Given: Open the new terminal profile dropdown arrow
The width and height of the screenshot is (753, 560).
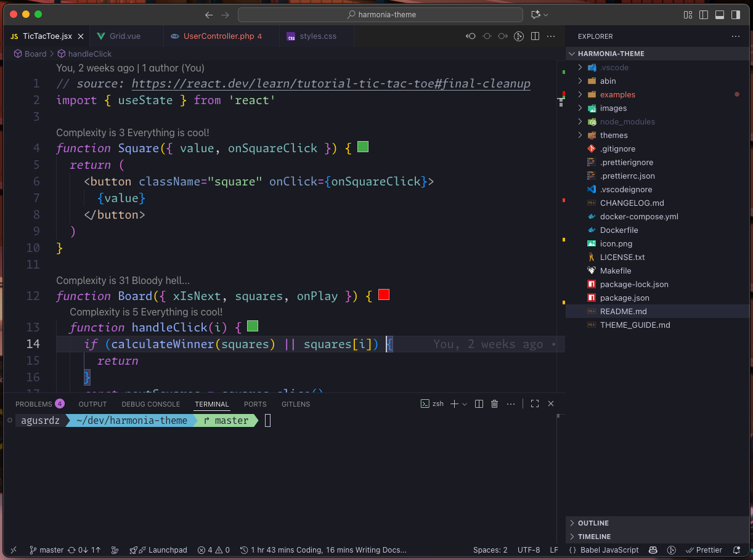Looking at the screenshot, I should point(464,404).
